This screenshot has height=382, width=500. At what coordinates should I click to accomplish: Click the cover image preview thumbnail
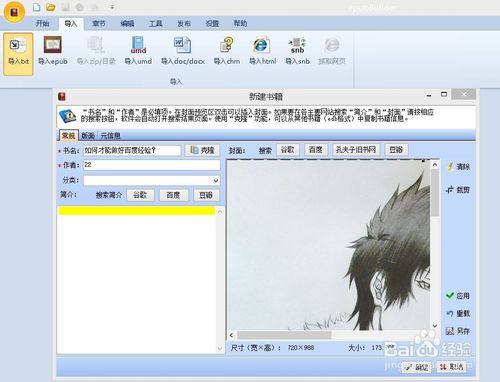329,245
